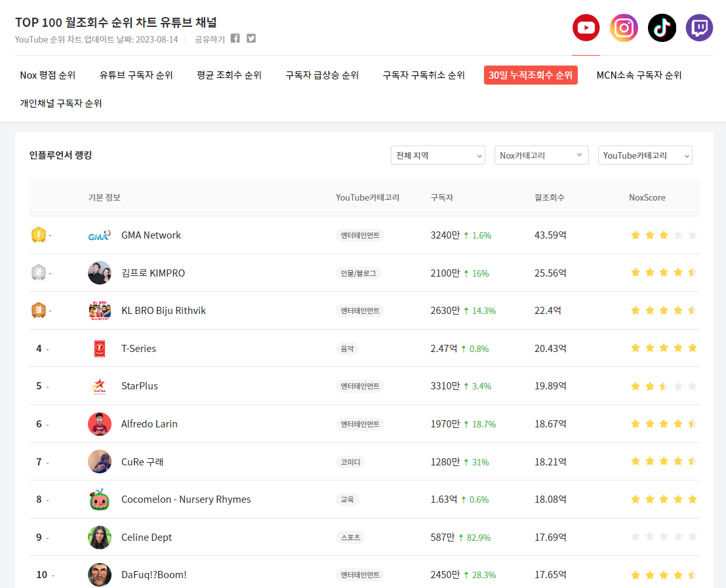The image size is (726, 588).
Task: Click the GMA Network channel logo
Action: (x=100, y=235)
